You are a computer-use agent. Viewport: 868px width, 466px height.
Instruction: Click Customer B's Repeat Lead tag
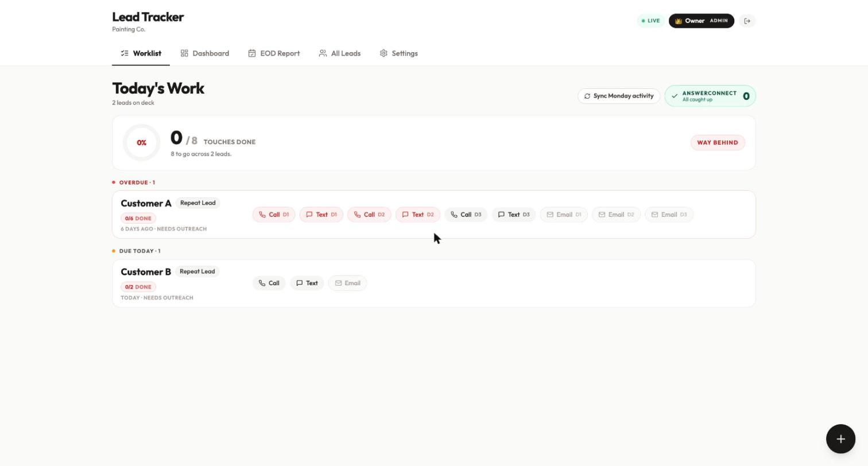197,271
